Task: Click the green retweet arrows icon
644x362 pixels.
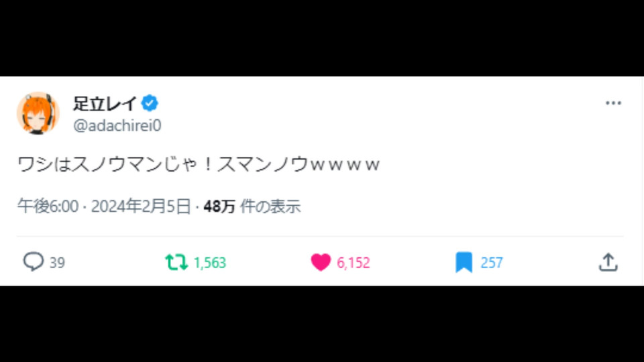Action: (176, 262)
